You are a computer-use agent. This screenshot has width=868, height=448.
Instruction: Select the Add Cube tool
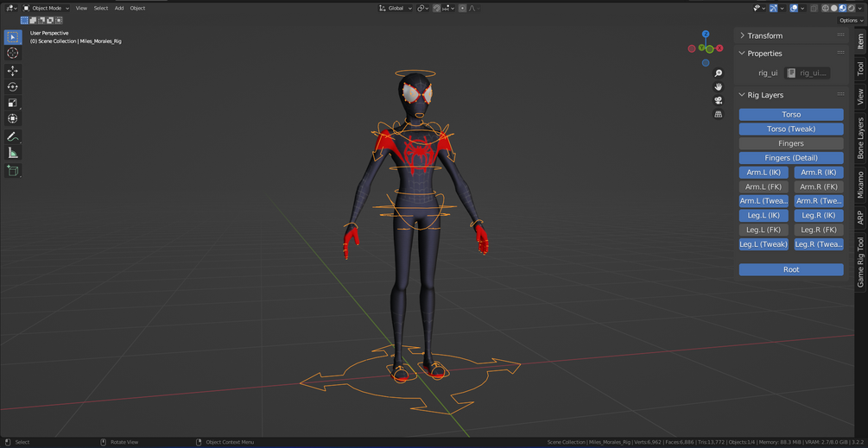click(13, 170)
